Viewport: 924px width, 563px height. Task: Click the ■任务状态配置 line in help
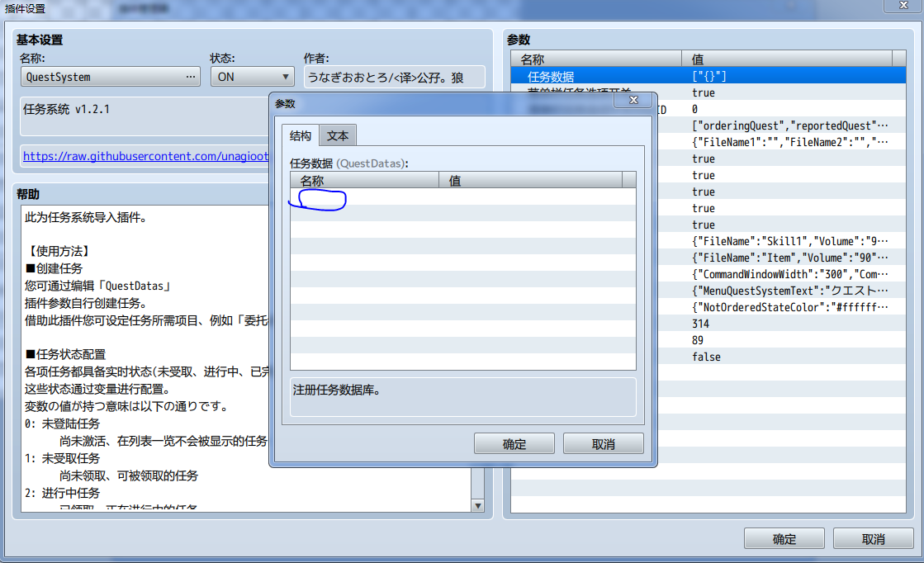pos(65,354)
